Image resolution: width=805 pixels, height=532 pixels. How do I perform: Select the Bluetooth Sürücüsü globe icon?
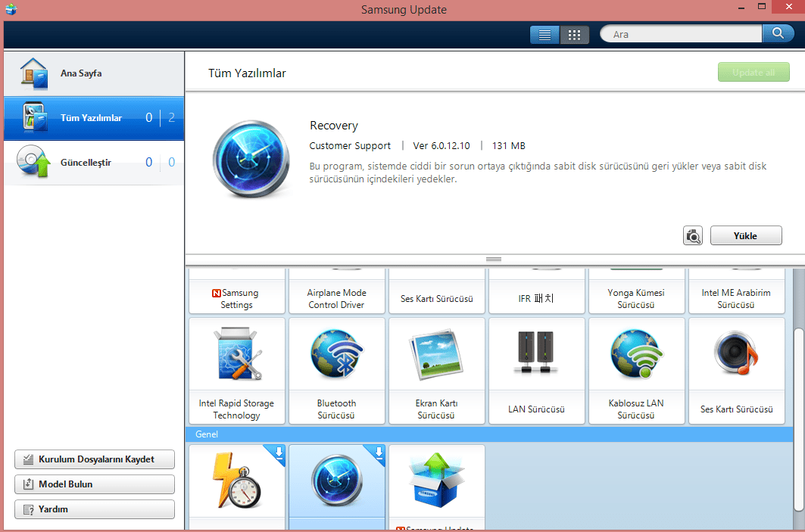337,353
